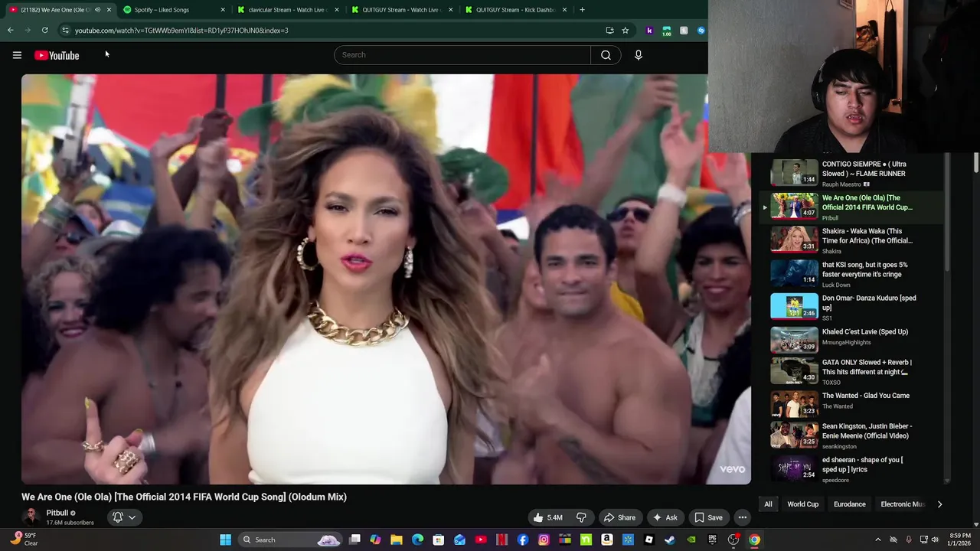The image size is (980, 551).
Task: Show more filter chips with right arrow
Action: tap(939, 504)
